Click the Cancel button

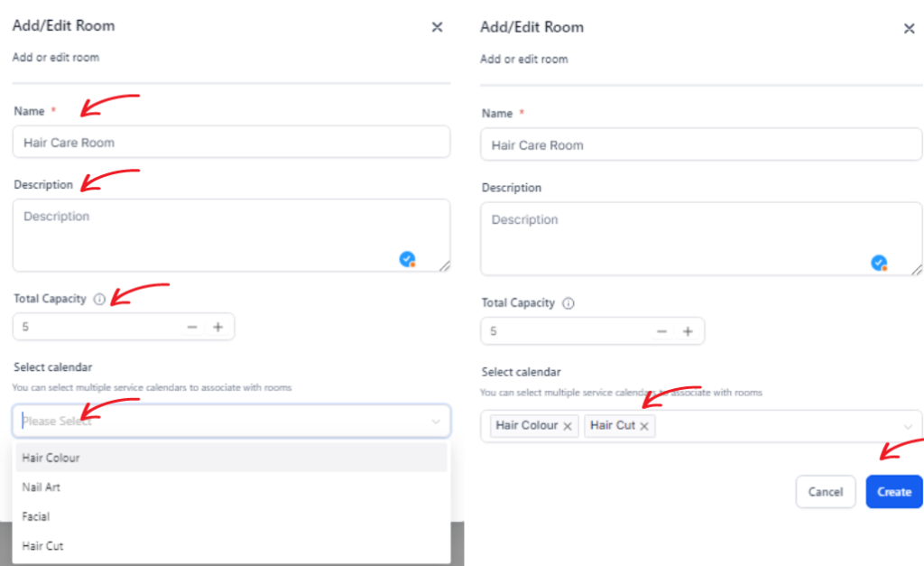(826, 492)
